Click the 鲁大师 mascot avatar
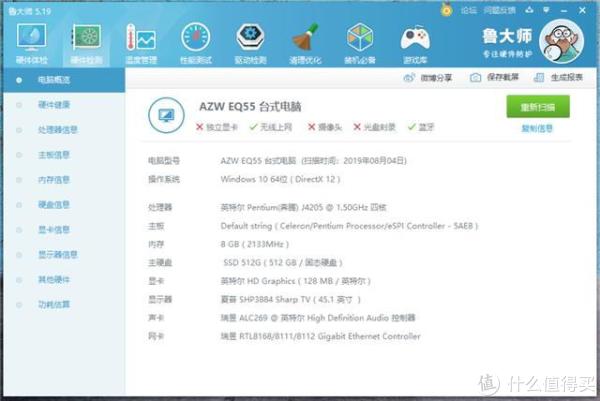This screenshot has width=600, height=401. click(x=561, y=41)
